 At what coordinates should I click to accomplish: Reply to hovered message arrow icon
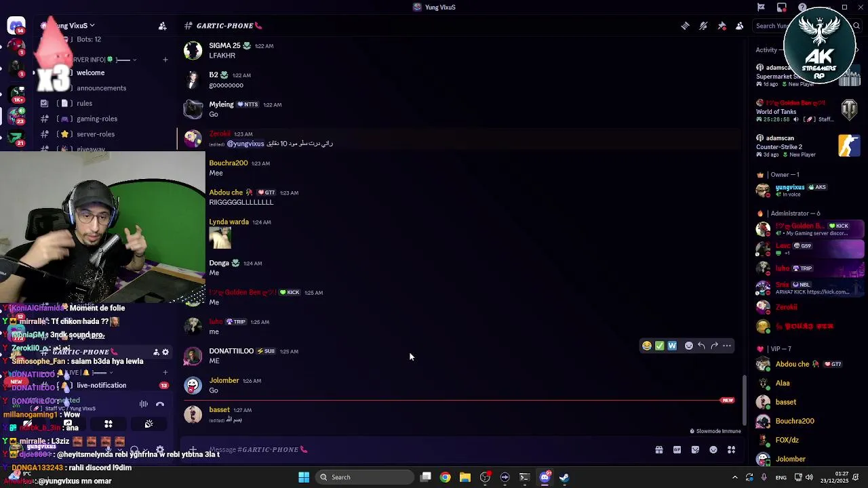pyautogui.click(x=701, y=346)
